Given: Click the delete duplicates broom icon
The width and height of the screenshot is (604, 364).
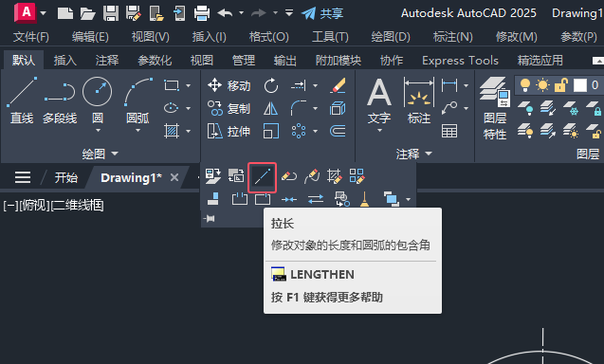Looking at the screenshot, I should point(364,199).
